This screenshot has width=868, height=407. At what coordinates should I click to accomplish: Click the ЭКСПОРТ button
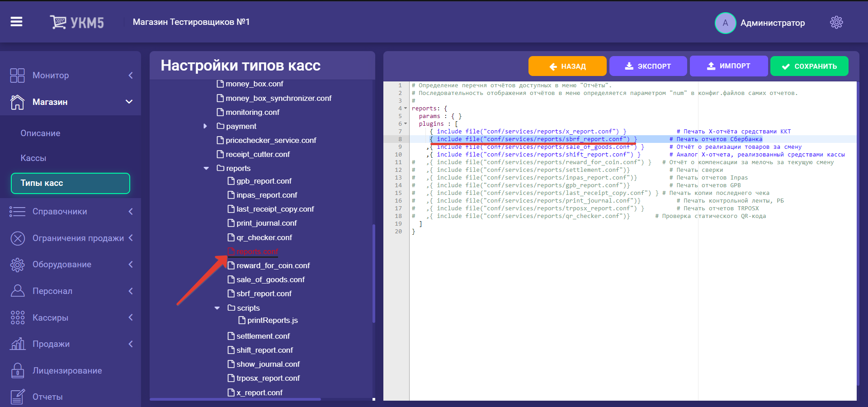tap(648, 66)
